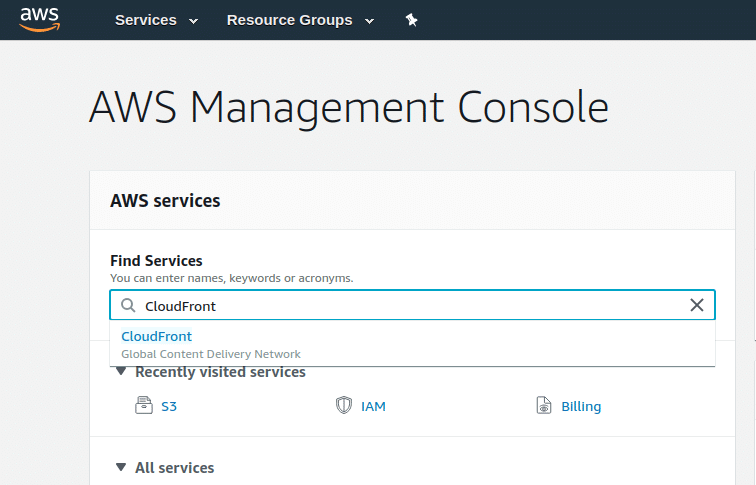Clear the search with the X icon

pyautogui.click(x=697, y=305)
